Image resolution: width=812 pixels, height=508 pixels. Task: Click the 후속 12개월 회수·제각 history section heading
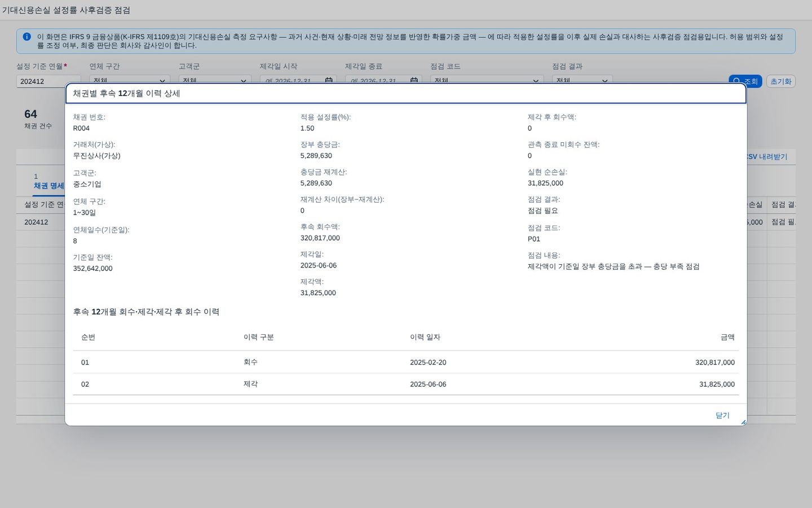[x=146, y=312]
